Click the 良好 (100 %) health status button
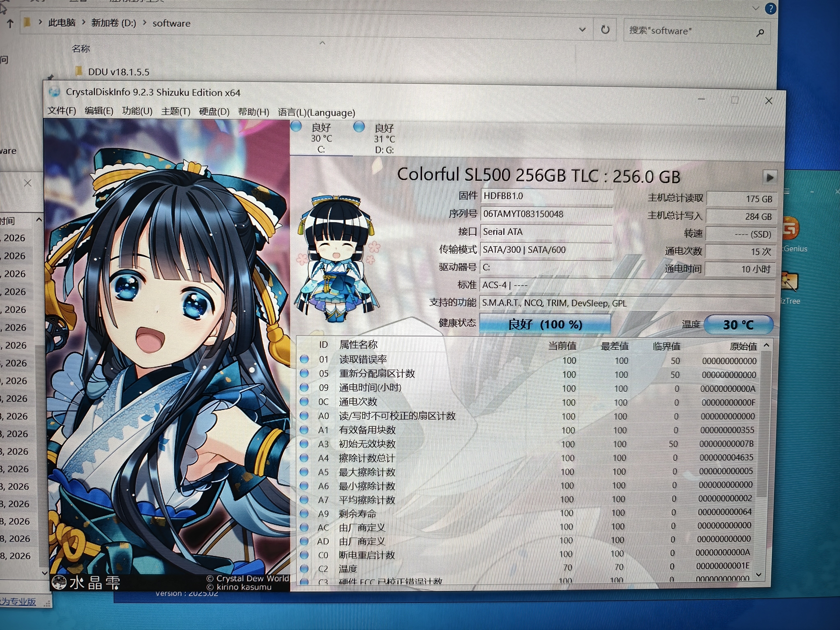Image resolution: width=840 pixels, height=630 pixels. [x=545, y=324]
